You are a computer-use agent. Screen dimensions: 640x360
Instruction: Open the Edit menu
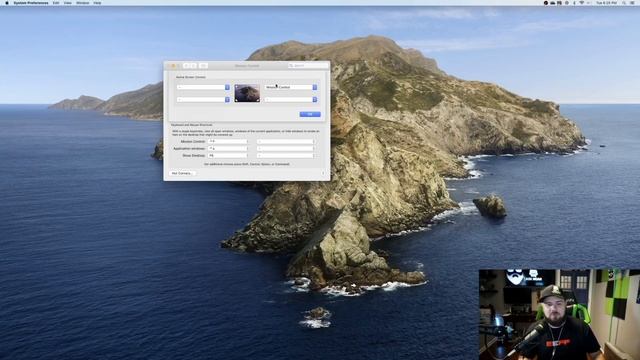[56, 3]
